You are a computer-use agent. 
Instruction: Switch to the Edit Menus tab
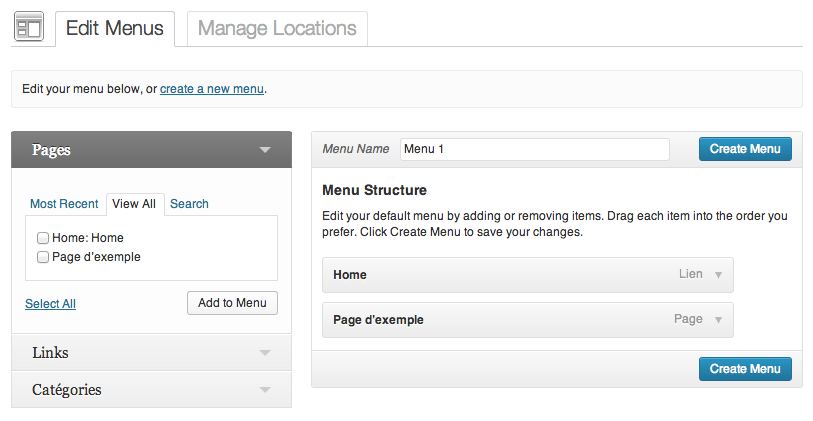coord(115,29)
